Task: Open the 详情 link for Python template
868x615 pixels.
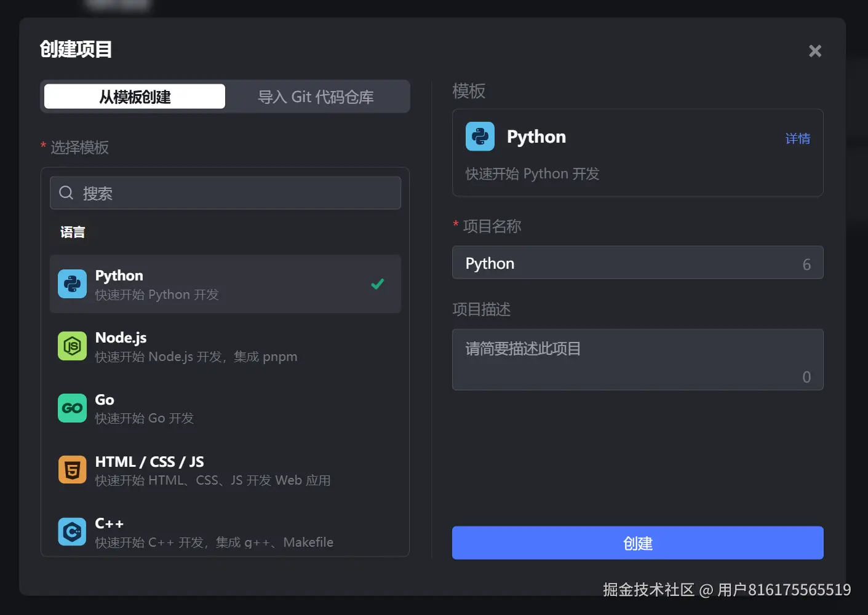Action: [x=798, y=138]
